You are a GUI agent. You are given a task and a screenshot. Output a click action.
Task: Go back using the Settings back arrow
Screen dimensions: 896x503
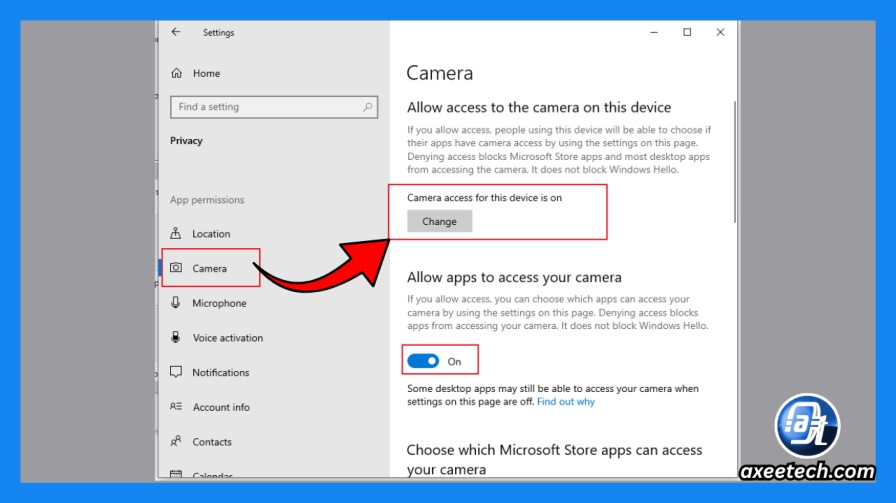click(175, 32)
